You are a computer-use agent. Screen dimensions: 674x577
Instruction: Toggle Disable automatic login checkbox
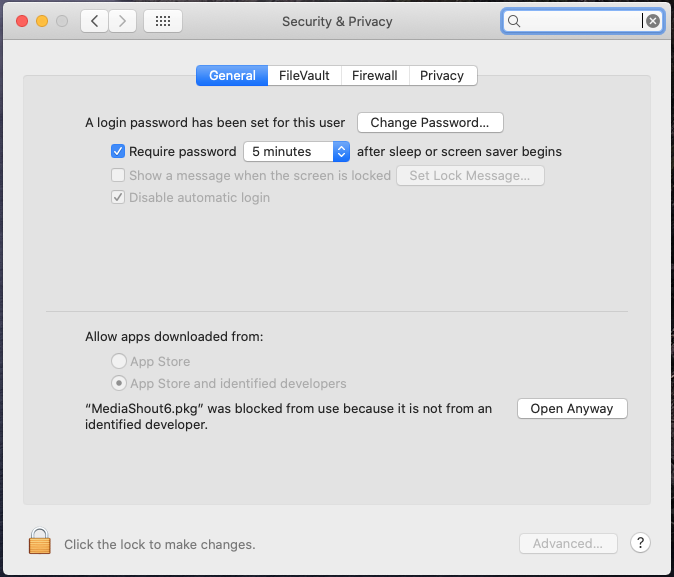tap(118, 197)
